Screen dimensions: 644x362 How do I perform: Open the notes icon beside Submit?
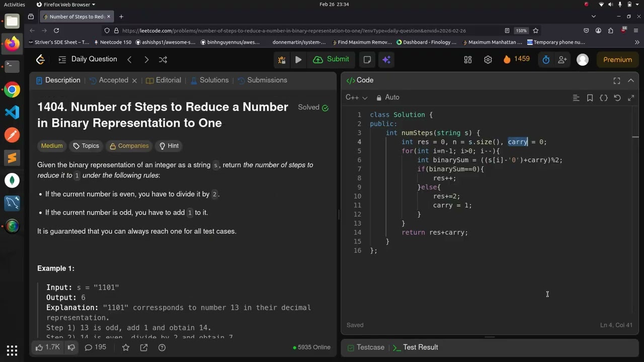pyautogui.click(x=367, y=59)
